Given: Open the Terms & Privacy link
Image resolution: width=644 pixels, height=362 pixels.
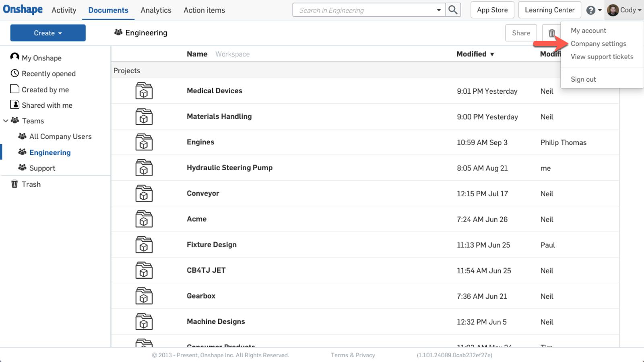Looking at the screenshot, I should click(x=353, y=355).
